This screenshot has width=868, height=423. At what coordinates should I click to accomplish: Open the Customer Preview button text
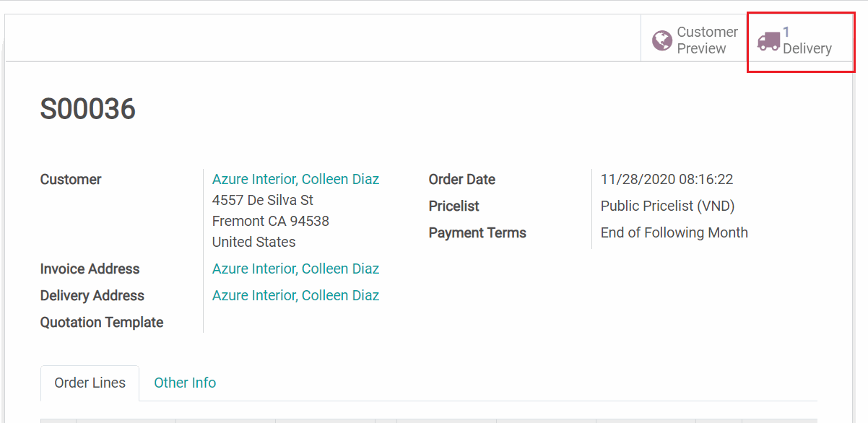[x=707, y=40]
